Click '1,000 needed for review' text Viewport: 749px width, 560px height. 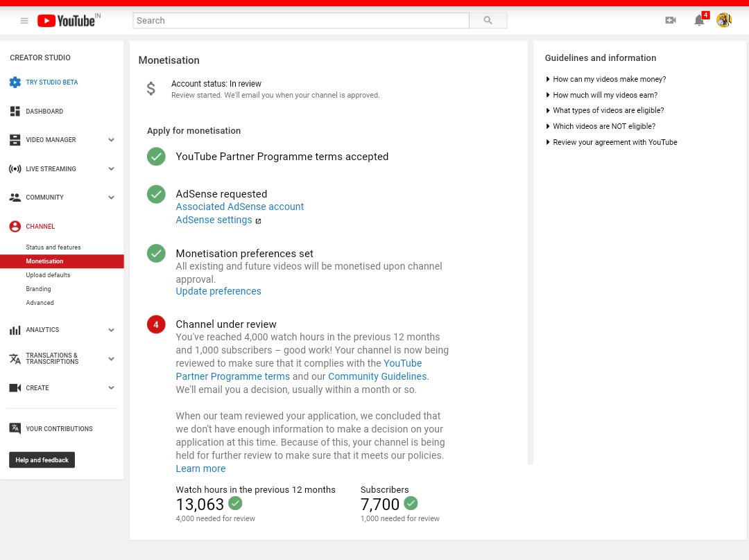click(x=400, y=518)
